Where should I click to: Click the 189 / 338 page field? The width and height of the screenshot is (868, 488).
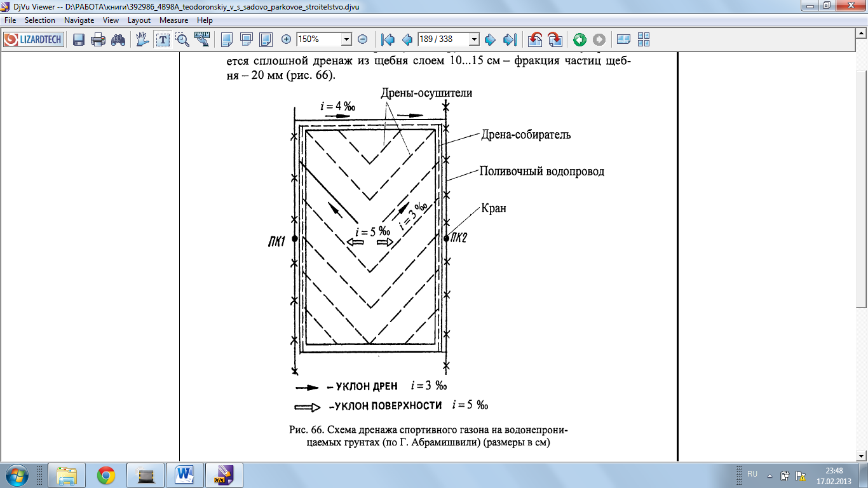pos(443,39)
